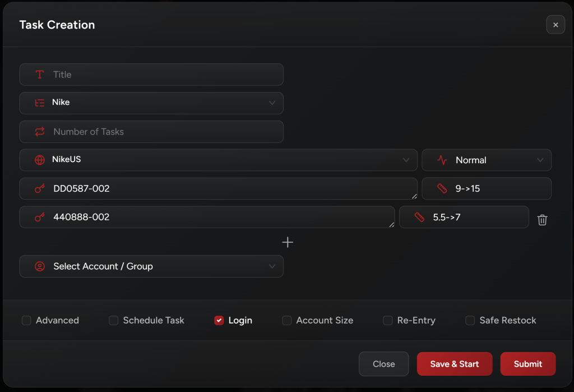This screenshot has height=392, width=574.
Task: Tick the Schedule Task checkbox
Action: pos(113,321)
